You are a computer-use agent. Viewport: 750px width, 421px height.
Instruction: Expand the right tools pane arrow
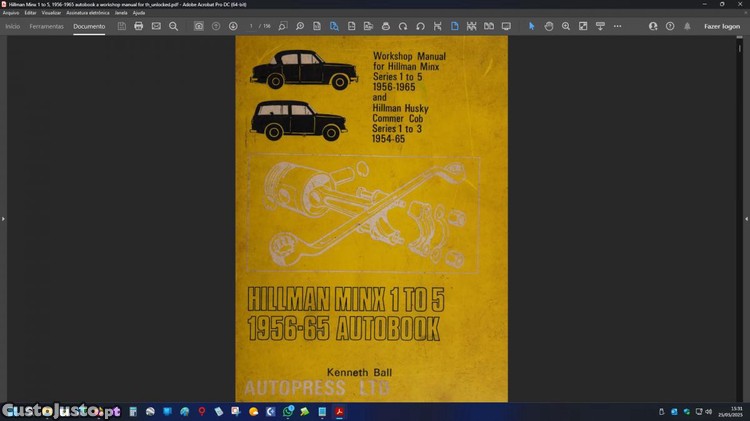746,218
